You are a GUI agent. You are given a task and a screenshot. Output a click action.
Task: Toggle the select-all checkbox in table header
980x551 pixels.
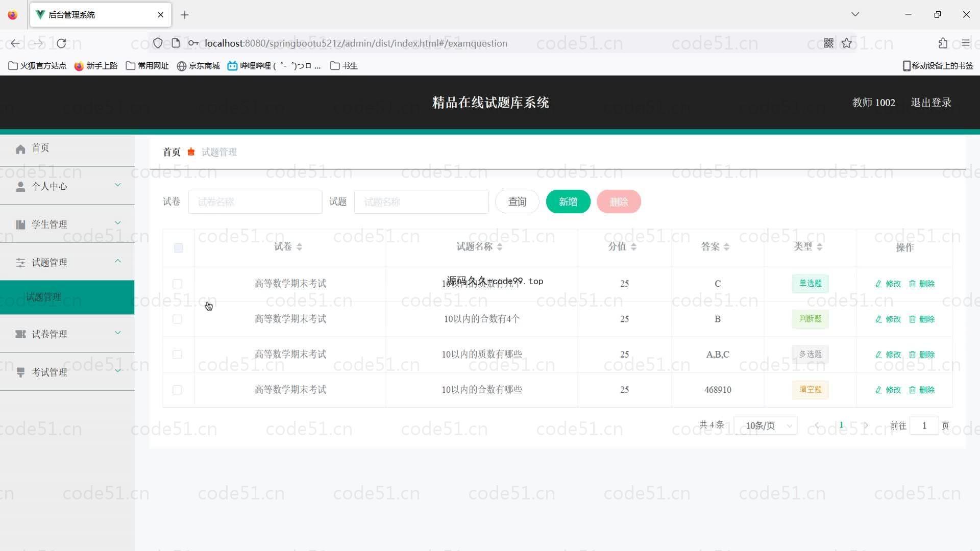tap(178, 248)
